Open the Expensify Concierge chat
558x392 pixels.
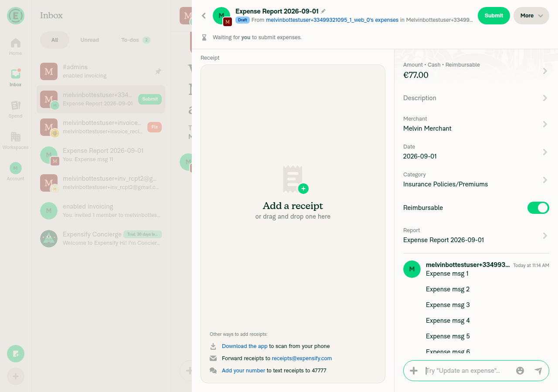click(x=101, y=239)
